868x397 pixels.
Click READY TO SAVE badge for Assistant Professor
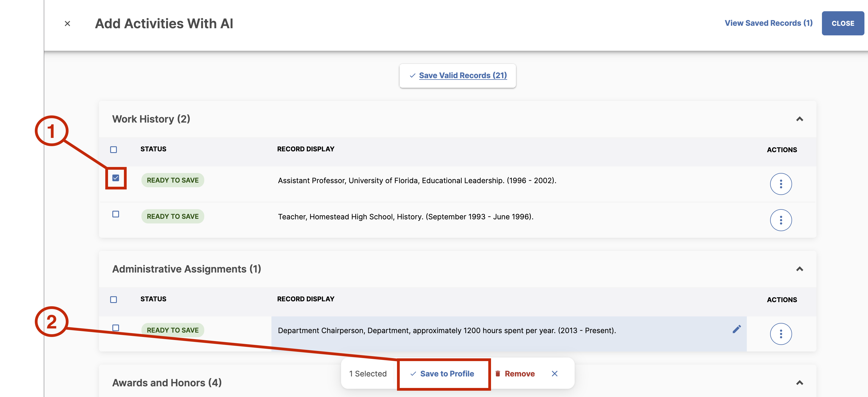coord(172,180)
